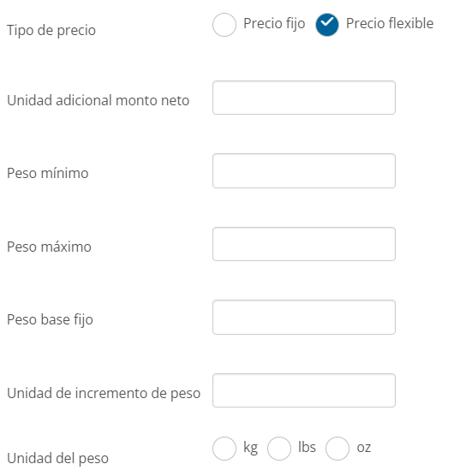Focus the Unidad de incremento de peso field
This screenshot has width=460, height=476.
point(304,390)
